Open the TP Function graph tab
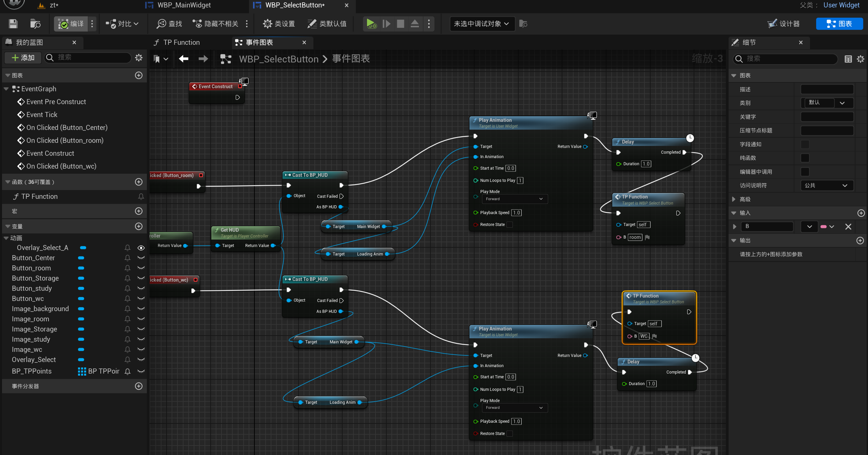The image size is (868, 455). [x=181, y=42]
